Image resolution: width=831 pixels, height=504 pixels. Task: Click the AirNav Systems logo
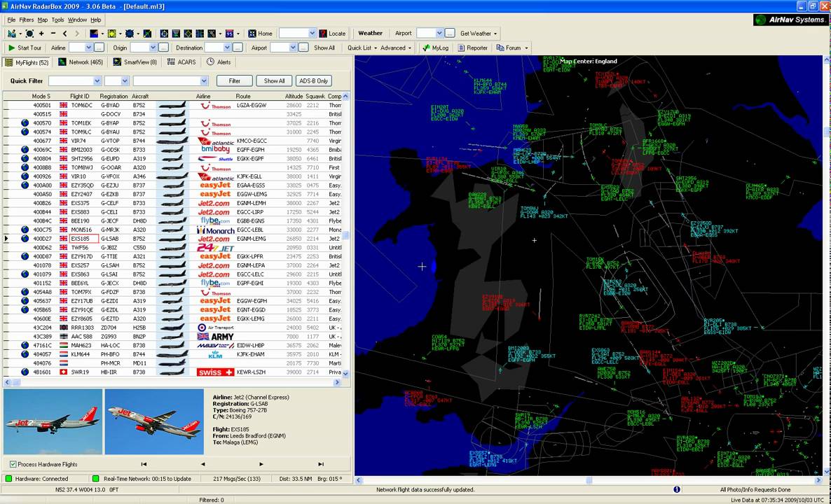pos(790,20)
